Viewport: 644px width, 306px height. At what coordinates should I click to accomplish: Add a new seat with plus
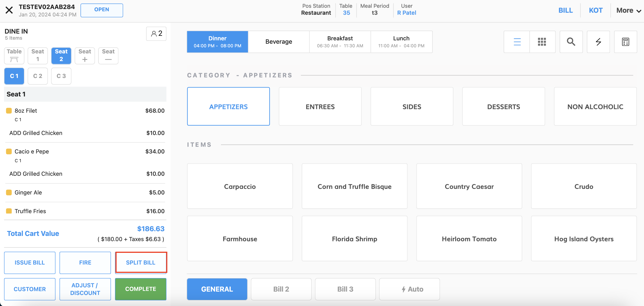(85, 56)
